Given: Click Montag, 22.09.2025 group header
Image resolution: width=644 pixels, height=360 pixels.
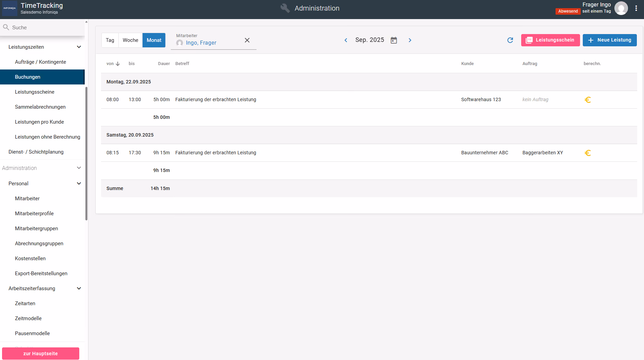Looking at the screenshot, I should (x=369, y=82).
